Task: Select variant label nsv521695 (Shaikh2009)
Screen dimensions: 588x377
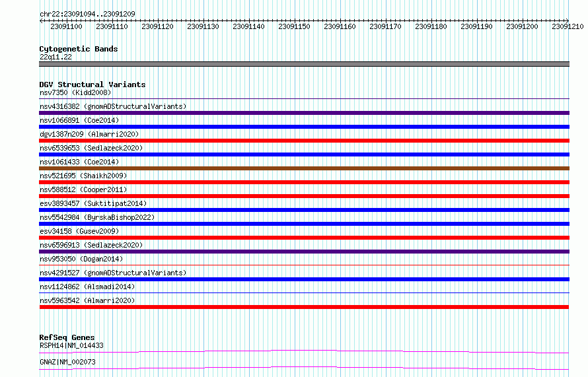Action: 83,176
